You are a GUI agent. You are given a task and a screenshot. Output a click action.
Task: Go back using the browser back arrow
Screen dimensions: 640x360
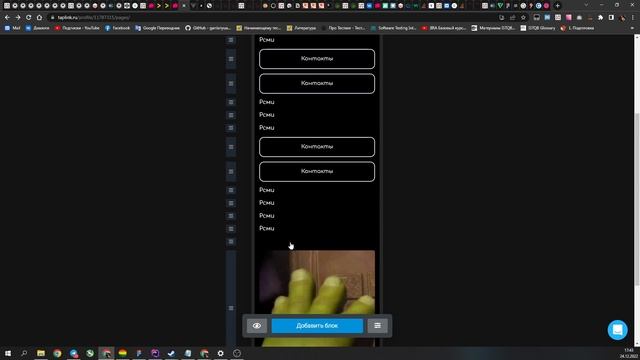click(x=7, y=18)
